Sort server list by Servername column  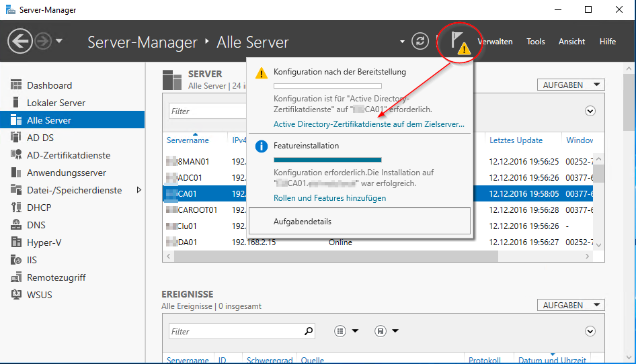click(188, 140)
